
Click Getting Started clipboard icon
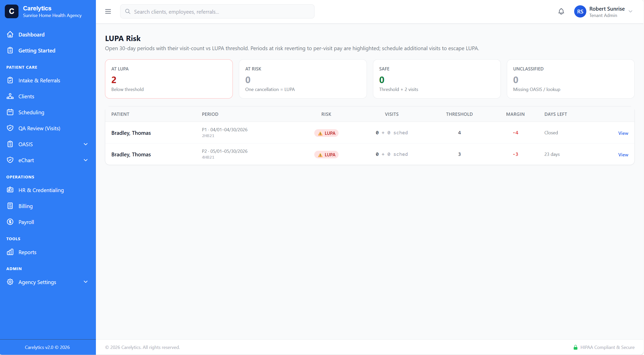pos(10,50)
